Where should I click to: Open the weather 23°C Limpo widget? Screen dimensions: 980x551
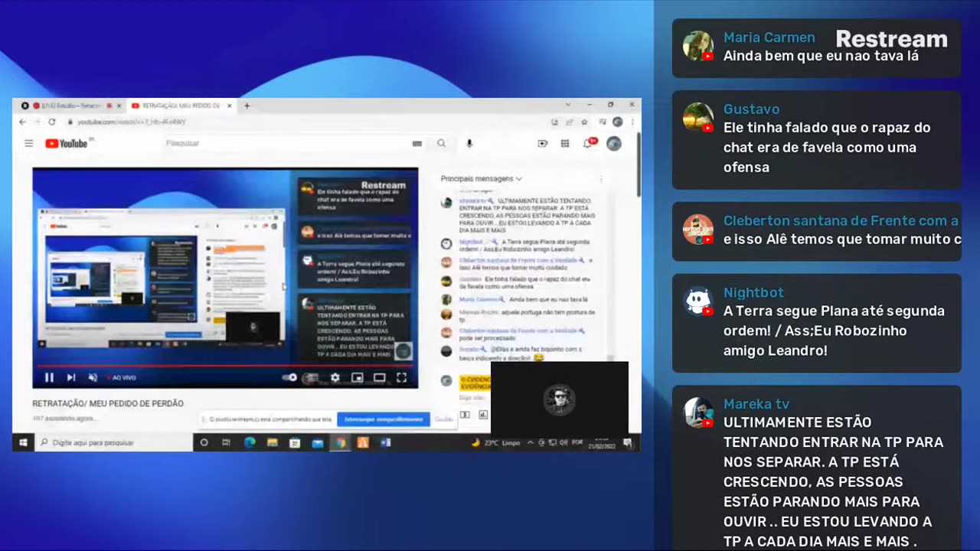[495, 442]
